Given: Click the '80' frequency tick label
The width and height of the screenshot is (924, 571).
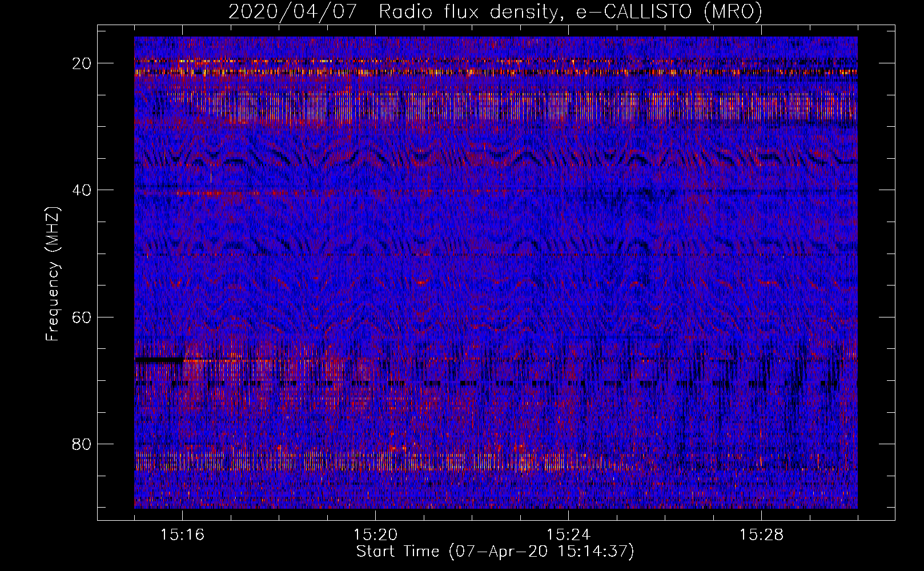Looking at the screenshot, I should [82, 444].
